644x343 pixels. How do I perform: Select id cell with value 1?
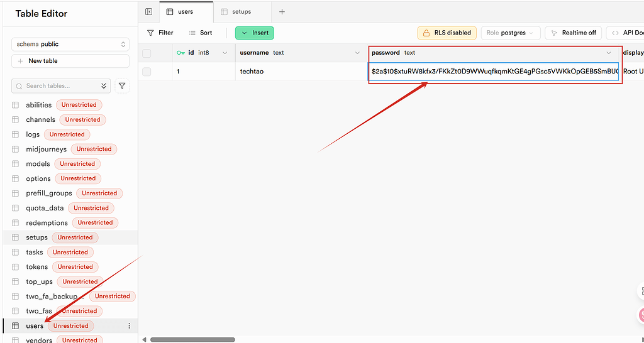[204, 72]
